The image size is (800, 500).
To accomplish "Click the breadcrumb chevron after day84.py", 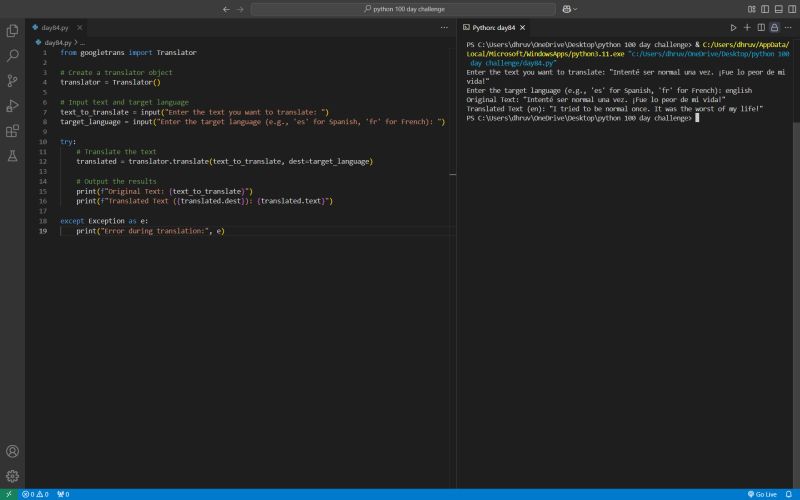I will point(76,43).
